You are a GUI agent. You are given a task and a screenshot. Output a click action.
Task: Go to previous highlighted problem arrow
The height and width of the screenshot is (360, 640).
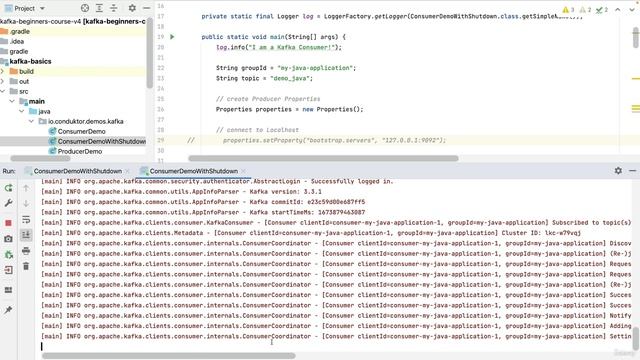[x=618, y=9]
